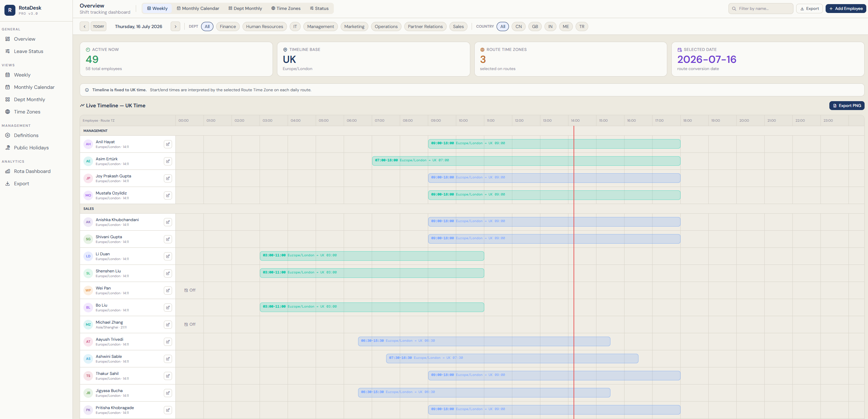Open Bo Liu's edit icon

tap(168, 308)
